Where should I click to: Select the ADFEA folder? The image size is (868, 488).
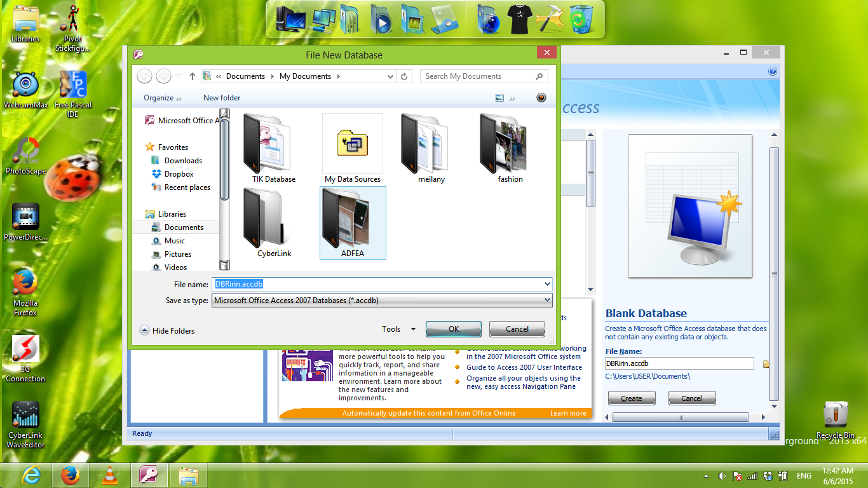[x=353, y=223]
